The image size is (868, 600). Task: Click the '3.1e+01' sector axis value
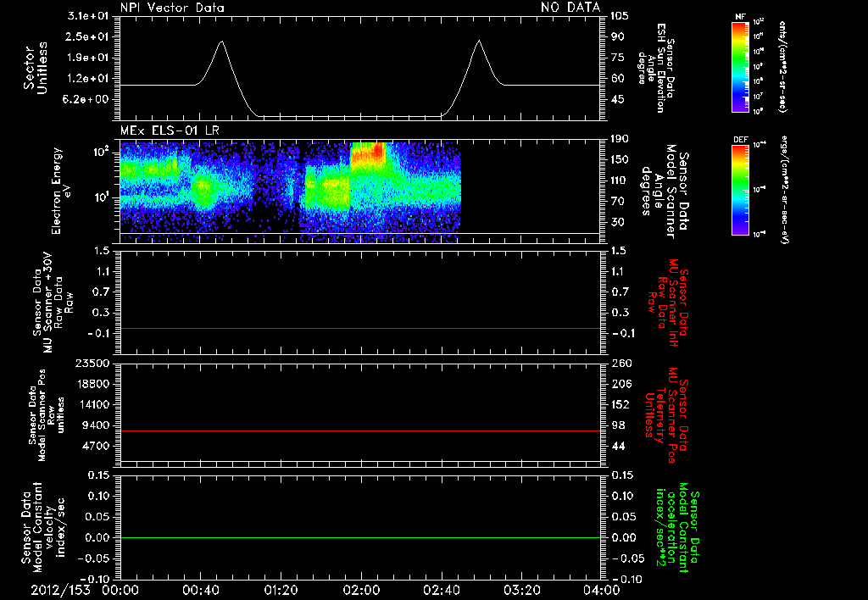tap(89, 16)
